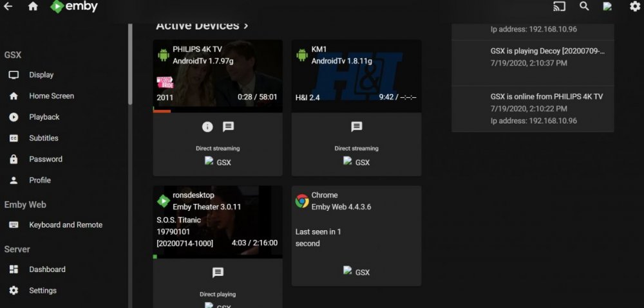
Task: Click the Subtitles CC icon
Action: click(14, 138)
